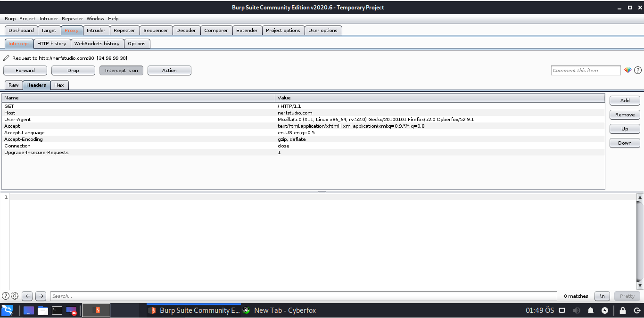
Task: Open the WebSockets history sub-tab
Action: coord(97,43)
